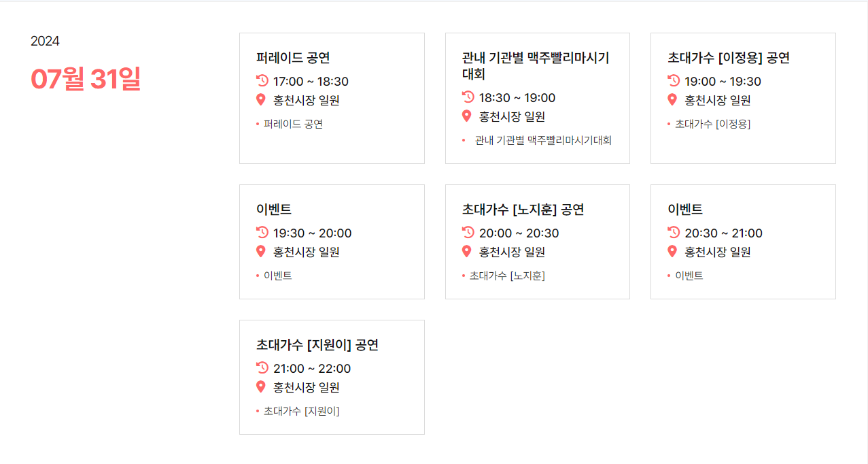Open the 퍼레이드 공연 category tag
868x464 pixels.
tap(292, 124)
